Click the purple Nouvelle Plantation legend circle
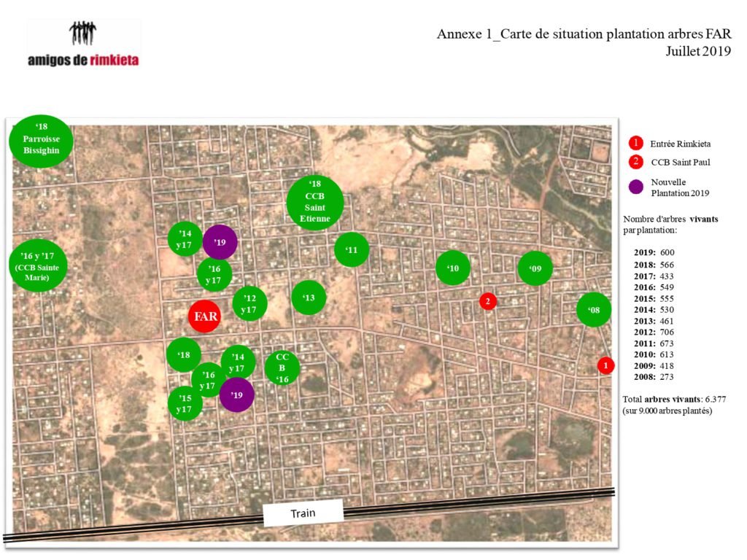 (x=636, y=187)
